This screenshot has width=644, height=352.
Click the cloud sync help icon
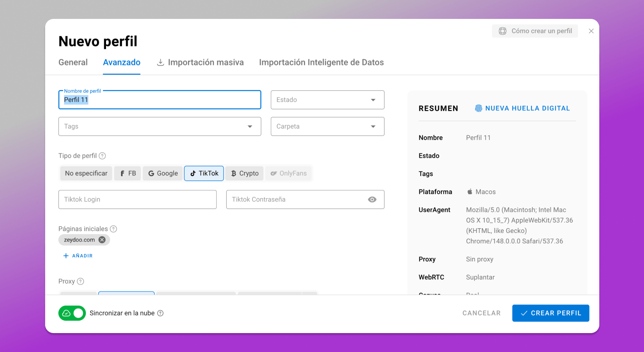click(x=160, y=313)
